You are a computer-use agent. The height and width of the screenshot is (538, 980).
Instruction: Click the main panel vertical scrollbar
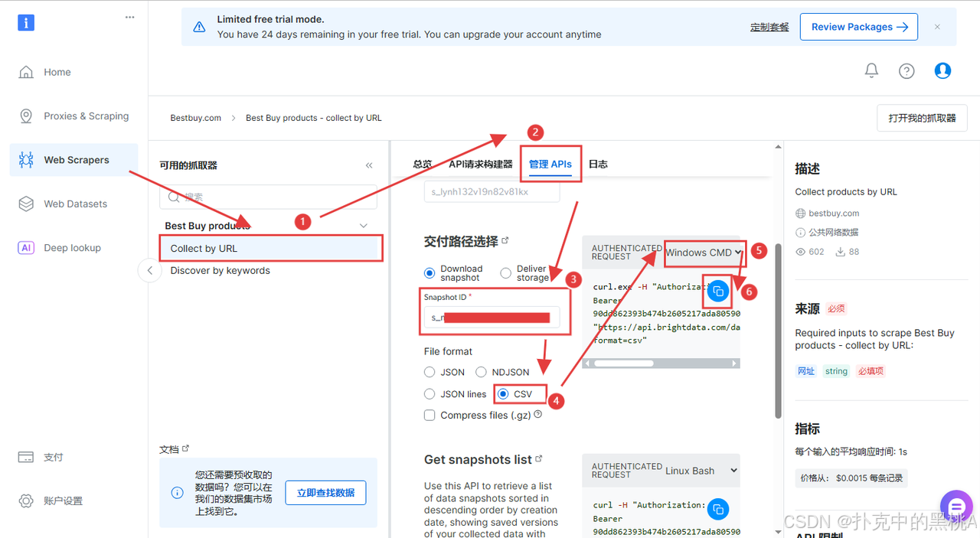779,331
